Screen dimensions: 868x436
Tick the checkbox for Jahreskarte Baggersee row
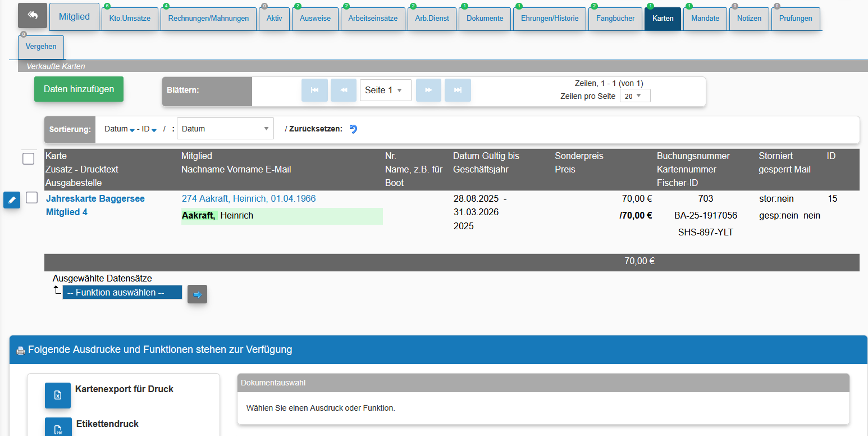coord(32,198)
